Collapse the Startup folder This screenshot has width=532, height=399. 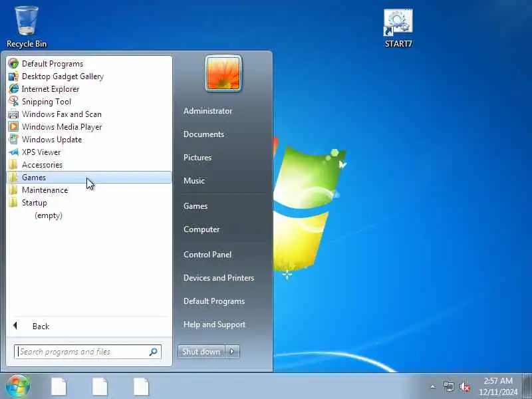(89, 203)
